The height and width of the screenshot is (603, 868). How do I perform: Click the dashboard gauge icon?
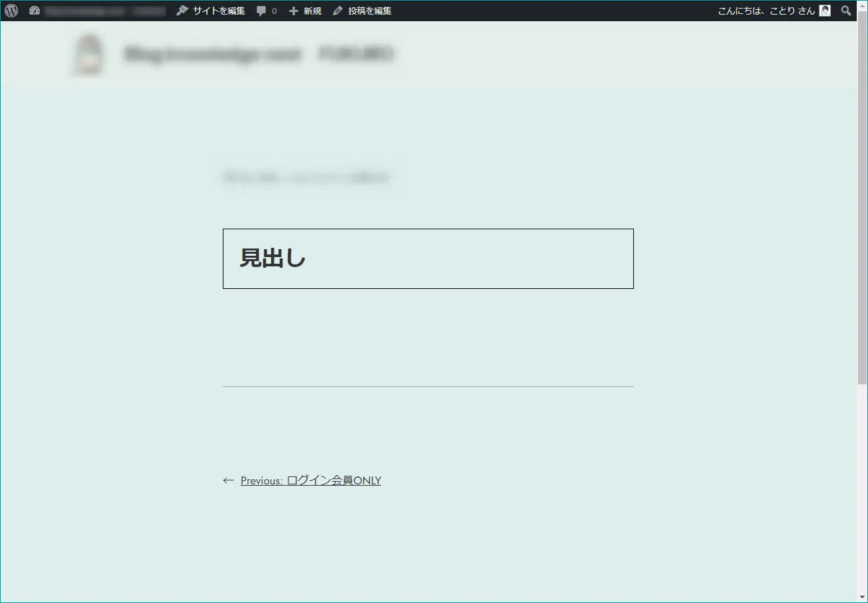click(34, 11)
